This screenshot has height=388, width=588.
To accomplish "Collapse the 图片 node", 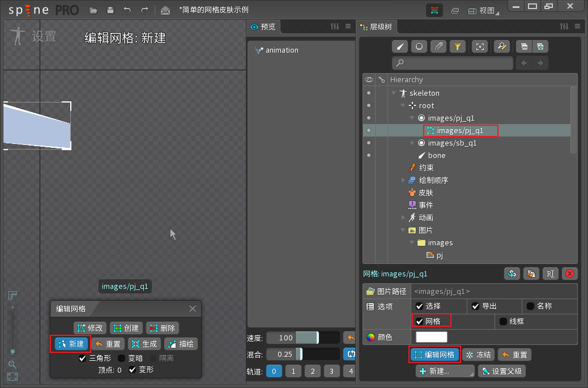I will pos(403,230).
